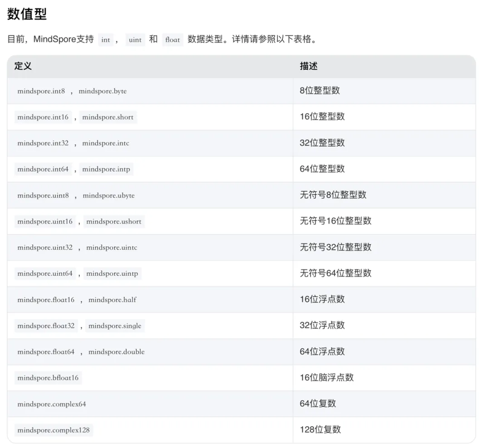Select the mindspore.short alias
Image resolution: width=490 pixels, height=448 pixels.
click(108, 117)
